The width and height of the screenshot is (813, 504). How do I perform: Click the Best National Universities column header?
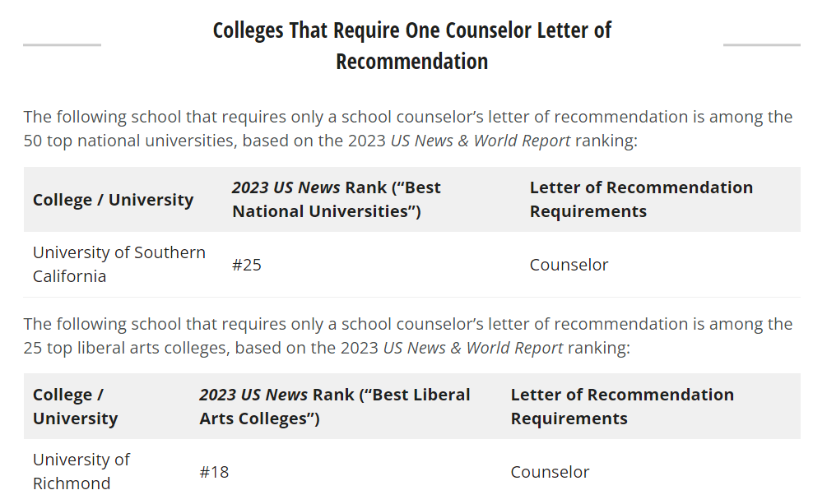pos(336,200)
